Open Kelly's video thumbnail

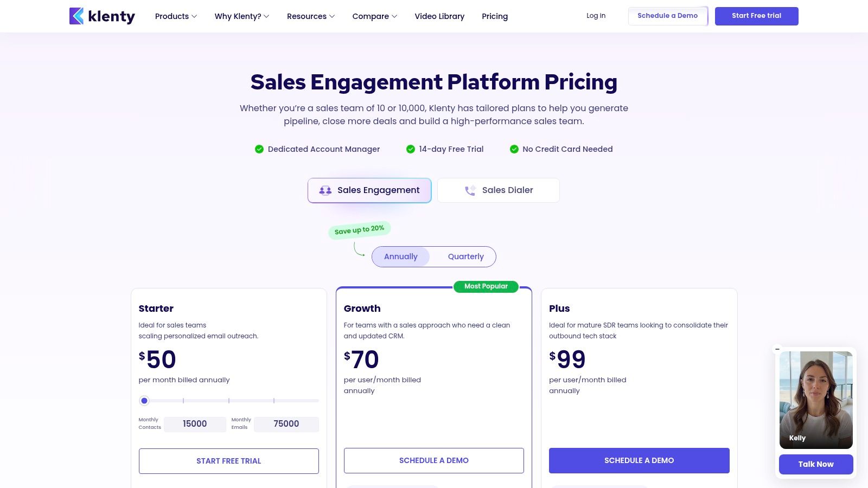[816, 400]
